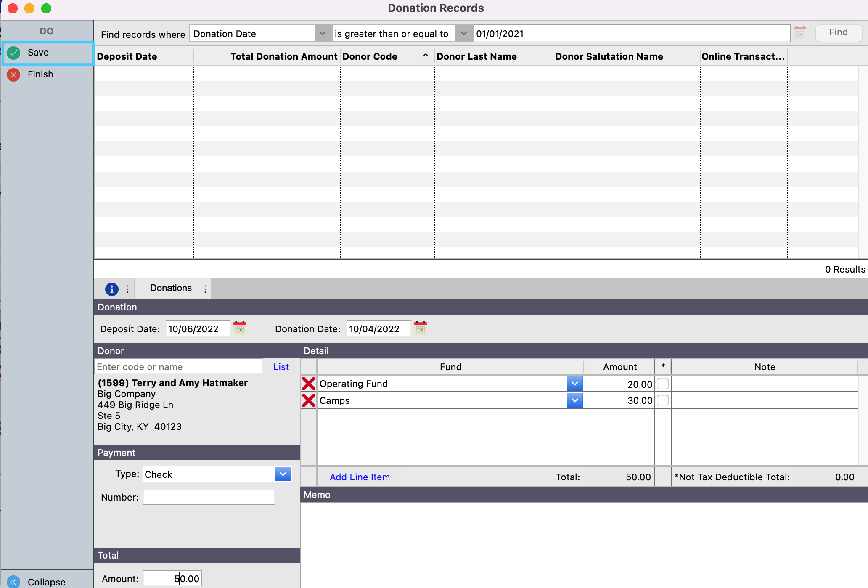Image resolution: width=868 pixels, height=588 pixels.
Task: Click the blue info icon
Action: pyautogui.click(x=111, y=289)
